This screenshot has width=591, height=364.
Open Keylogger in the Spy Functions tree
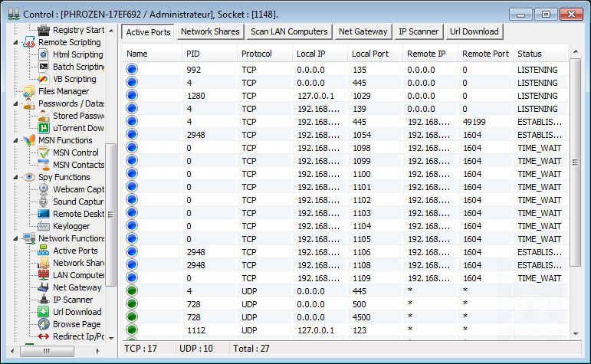coord(71,226)
